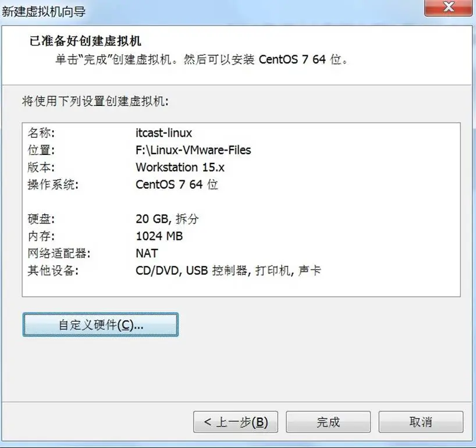Click the 名称: label in settings list
Viewport: 476px width, 448px height.
point(41,133)
